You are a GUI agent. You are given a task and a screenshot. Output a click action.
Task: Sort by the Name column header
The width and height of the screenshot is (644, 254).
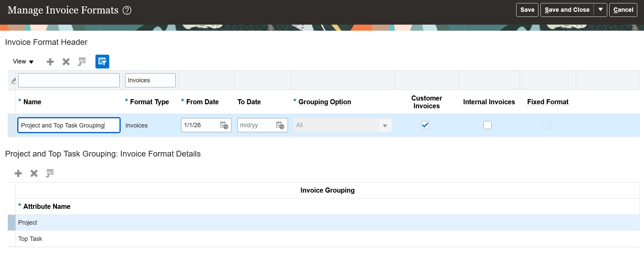click(x=32, y=102)
